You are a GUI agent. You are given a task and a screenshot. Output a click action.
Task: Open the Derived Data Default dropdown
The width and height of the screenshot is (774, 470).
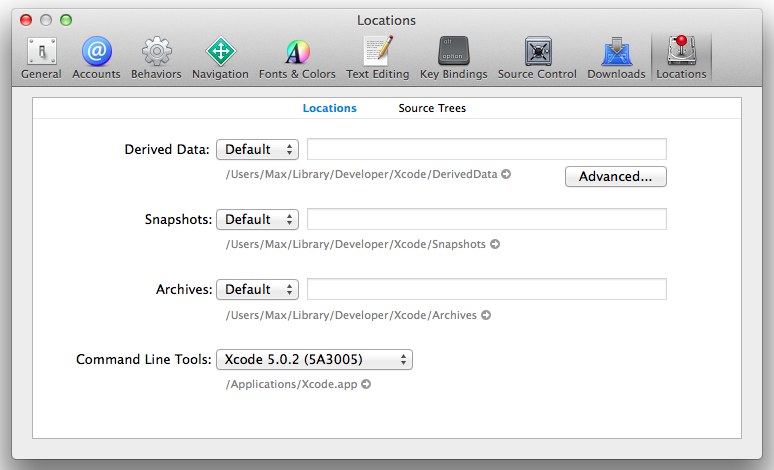(257, 150)
